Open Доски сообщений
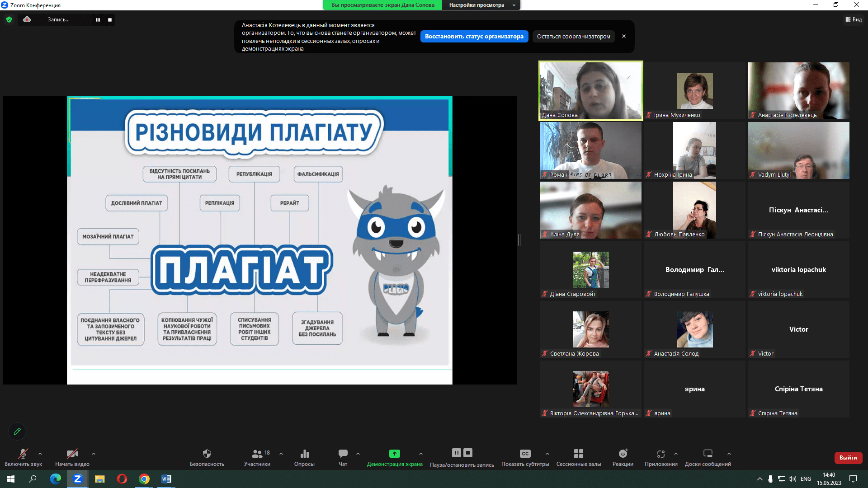868x488 pixels. coord(708,457)
